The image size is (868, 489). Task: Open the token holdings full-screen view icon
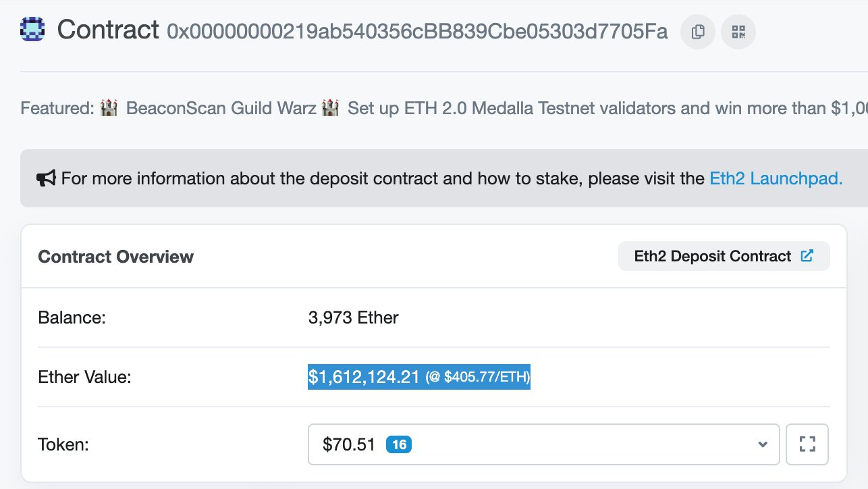pyautogui.click(x=807, y=444)
